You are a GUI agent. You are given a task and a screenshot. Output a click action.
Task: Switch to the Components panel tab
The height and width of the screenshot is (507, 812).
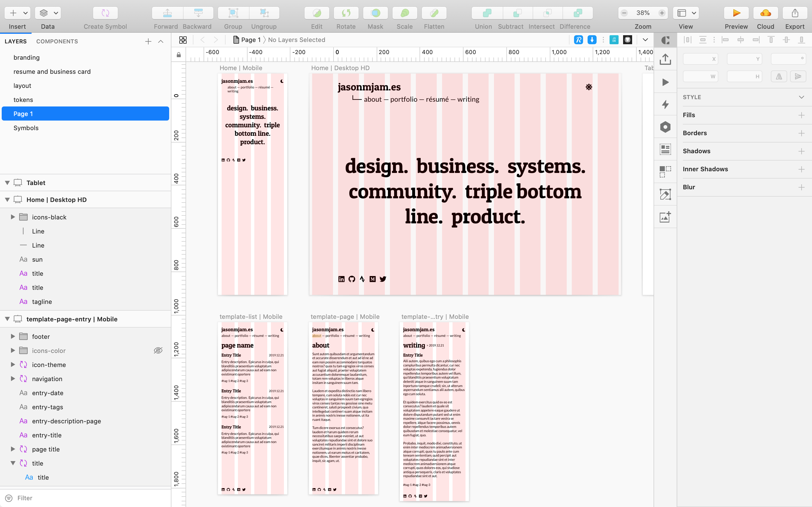coord(57,41)
